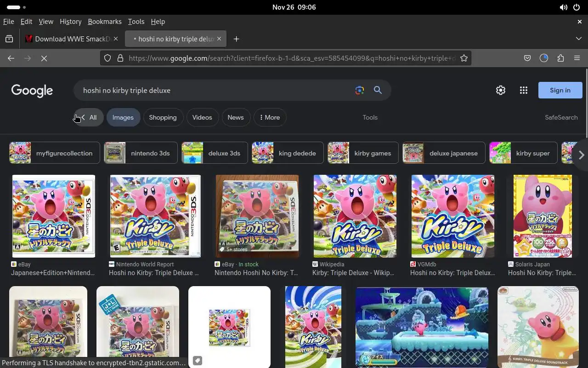This screenshot has height=368, width=588.
Task: Submit search with magnifier icon
Action: pos(378,90)
